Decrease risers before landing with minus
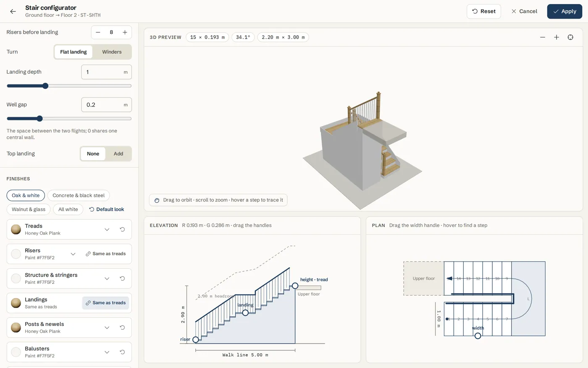Image resolution: width=588 pixels, height=368 pixels. point(98,32)
